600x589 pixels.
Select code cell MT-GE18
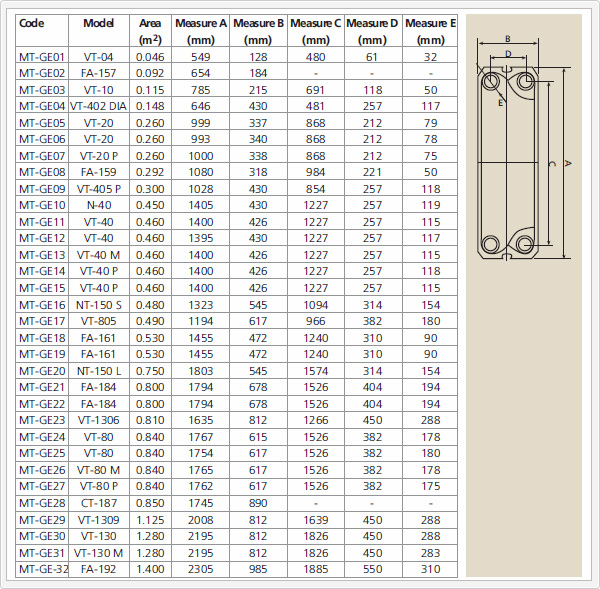[42, 338]
